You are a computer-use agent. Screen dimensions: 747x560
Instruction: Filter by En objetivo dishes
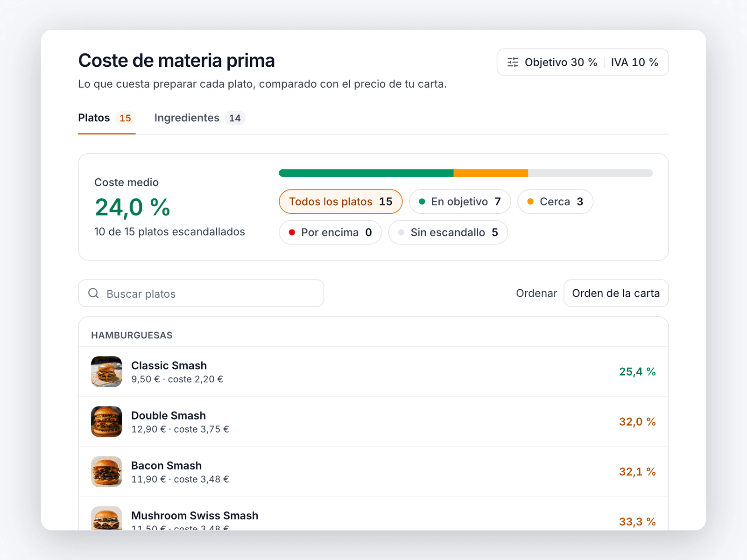pos(460,202)
